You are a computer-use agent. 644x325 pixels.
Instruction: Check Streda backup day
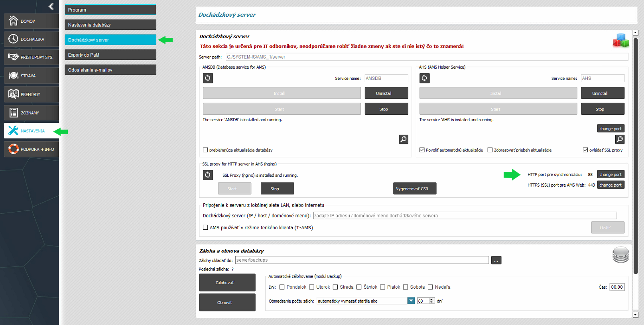(x=335, y=287)
